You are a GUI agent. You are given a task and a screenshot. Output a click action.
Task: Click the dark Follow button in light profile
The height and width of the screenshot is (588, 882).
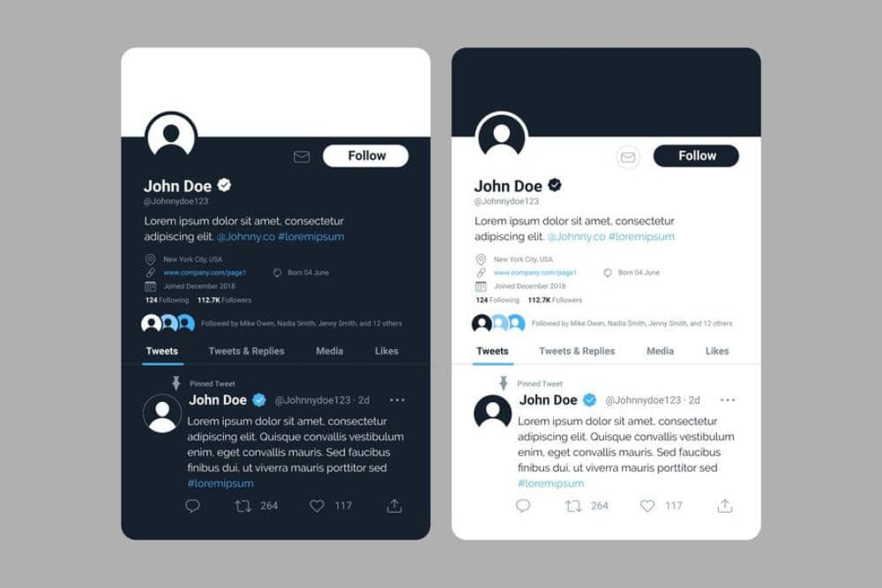tap(697, 156)
